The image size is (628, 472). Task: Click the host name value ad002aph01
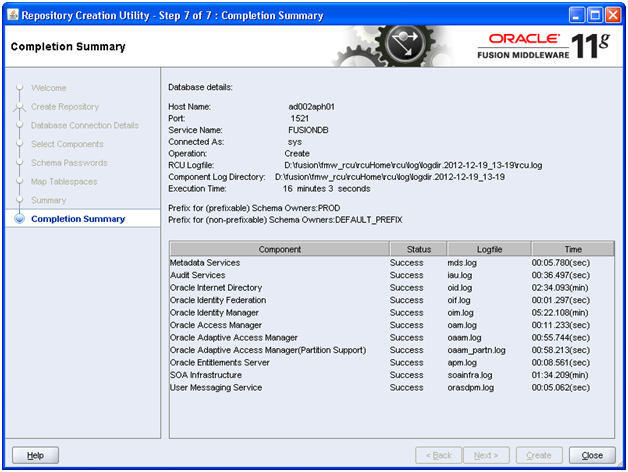point(311,107)
